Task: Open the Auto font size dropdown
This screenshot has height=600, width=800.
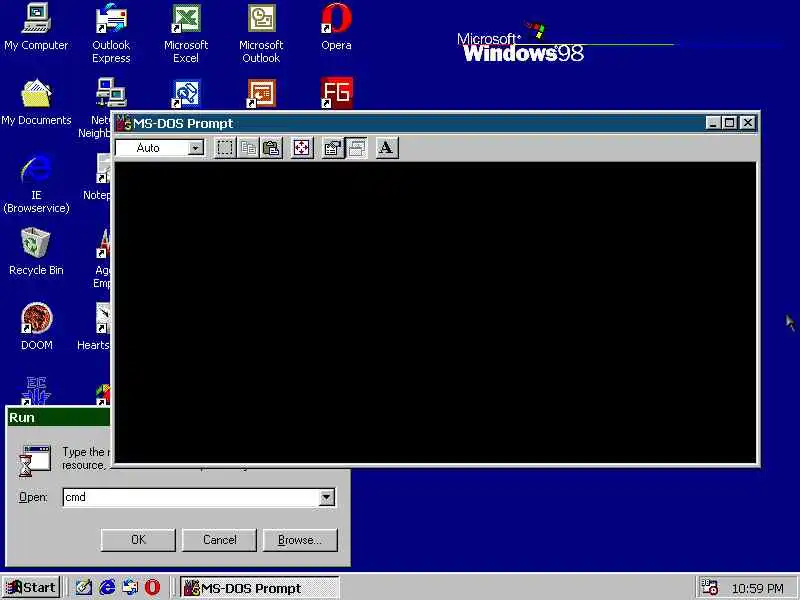Action: (195, 148)
